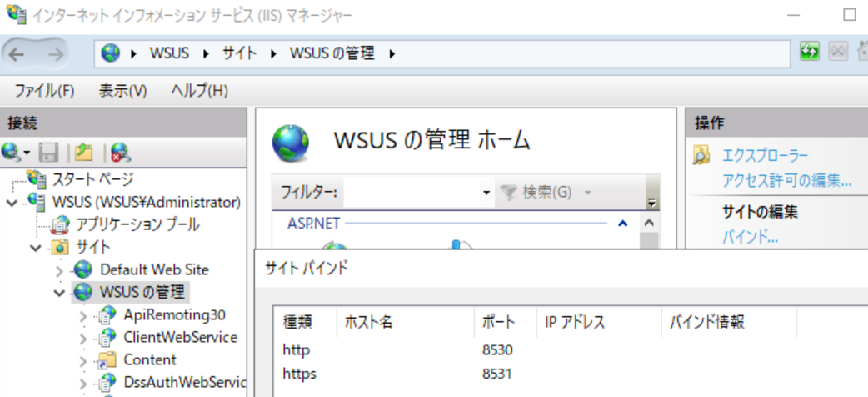The height and width of the screenshot is (397, 868).
Task: Click the DssAuthWebService application icon
Action: [107, 382]
